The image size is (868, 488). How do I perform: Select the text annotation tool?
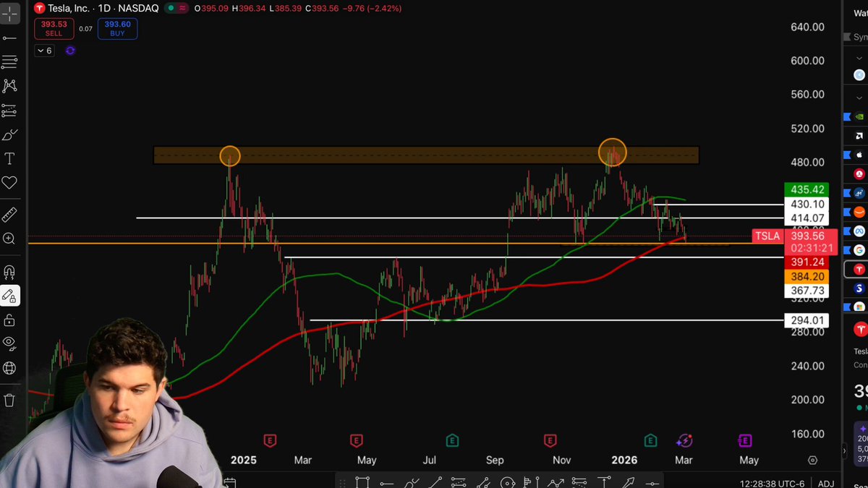click(x=9, y=159)
